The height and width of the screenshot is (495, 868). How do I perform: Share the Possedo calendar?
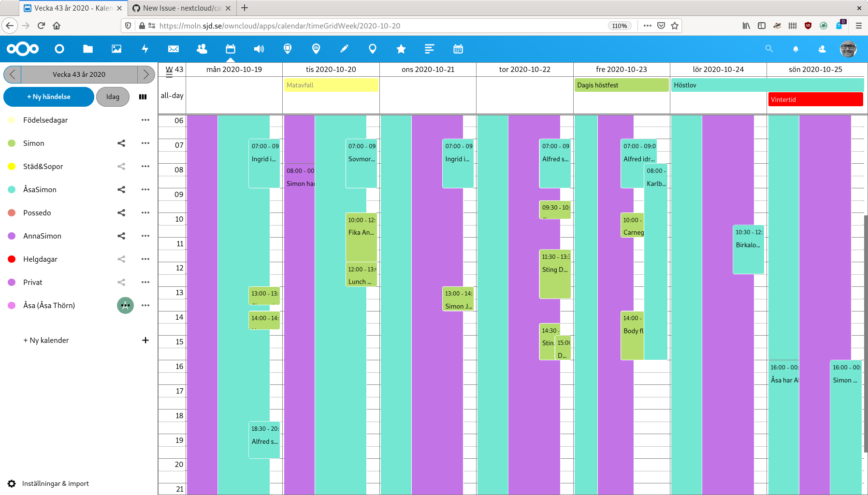click(121, 212)
